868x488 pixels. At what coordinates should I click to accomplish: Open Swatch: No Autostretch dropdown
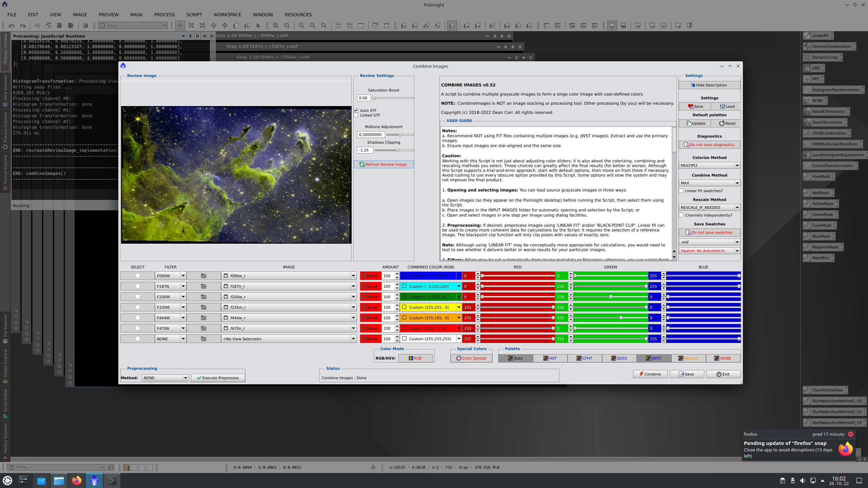710,251
